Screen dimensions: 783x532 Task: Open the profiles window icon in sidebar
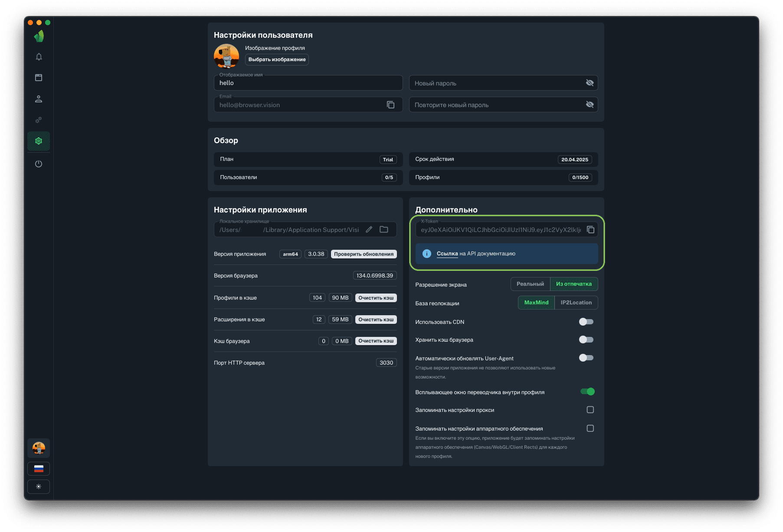click(39, 78)
